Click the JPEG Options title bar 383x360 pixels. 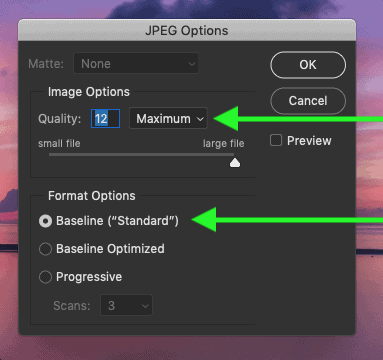pos(187,31)
